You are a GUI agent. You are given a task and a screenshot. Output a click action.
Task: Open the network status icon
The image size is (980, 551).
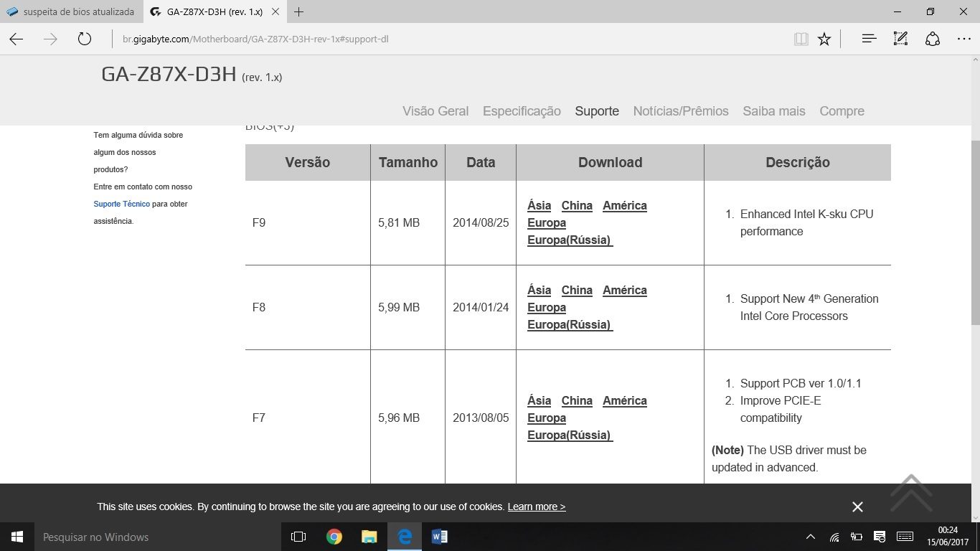(x=834, y=537)
